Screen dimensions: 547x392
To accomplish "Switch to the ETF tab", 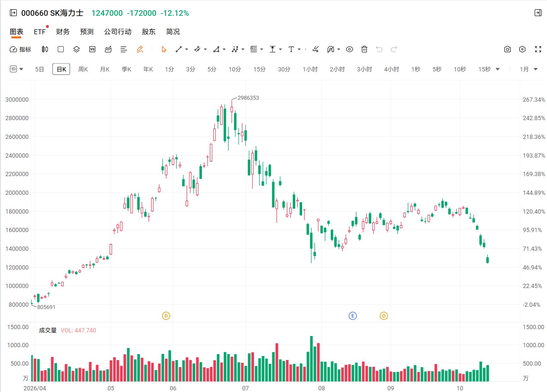I will point(40,32).
